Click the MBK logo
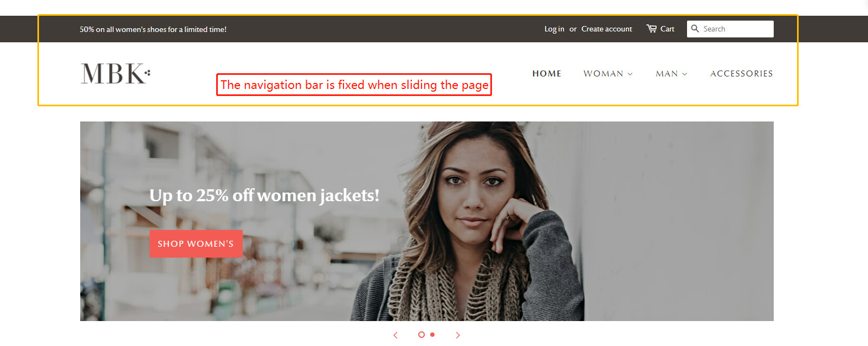 [x=115, y=74]
